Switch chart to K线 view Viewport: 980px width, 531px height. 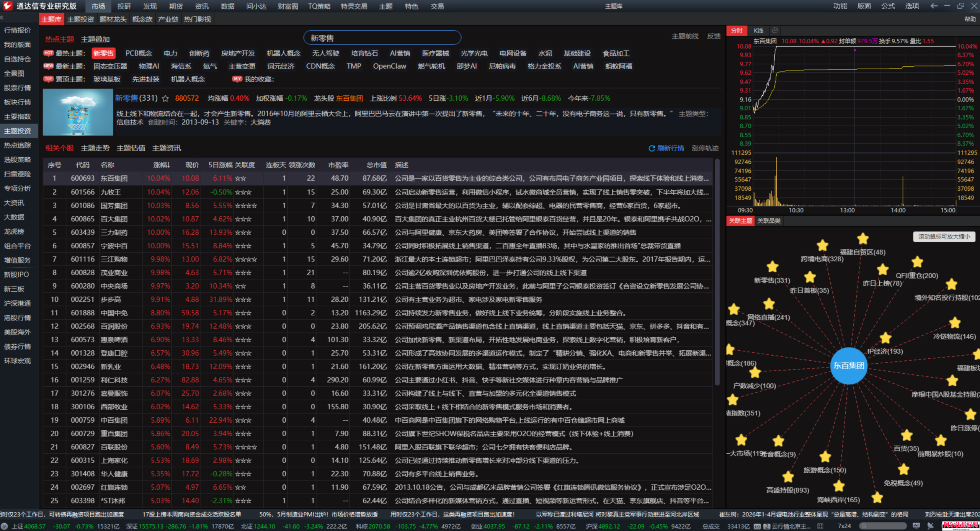tap(758, 31)
